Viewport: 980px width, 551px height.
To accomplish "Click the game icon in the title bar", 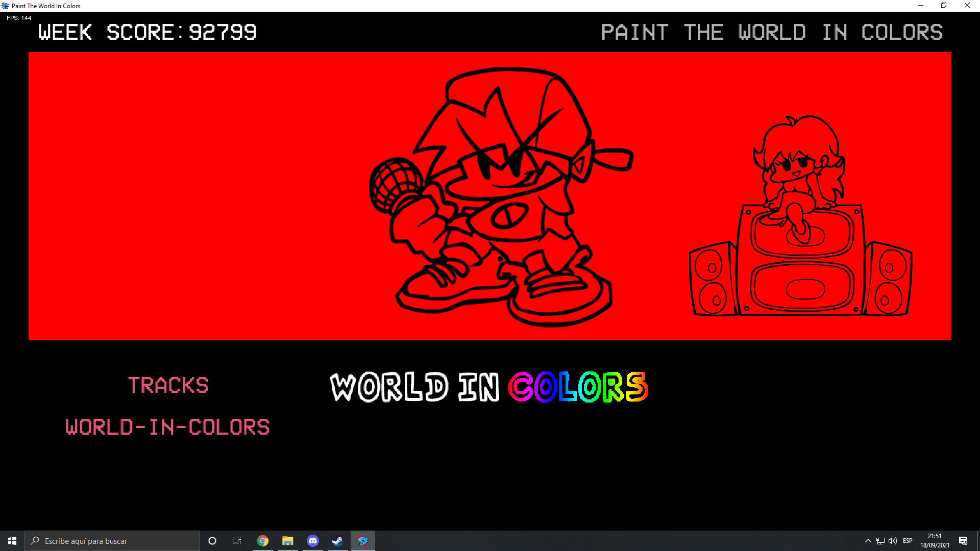I will (x=5, y=6).
